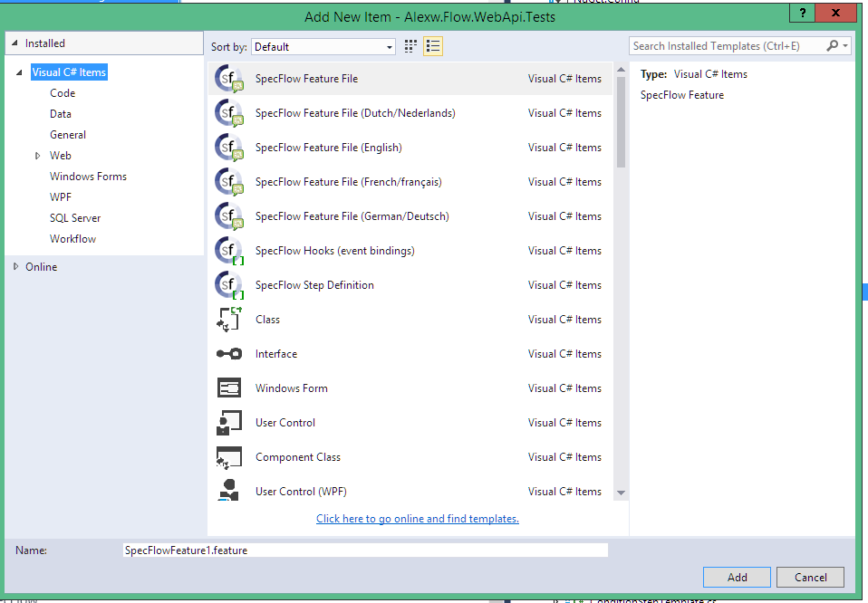Click the Component Class template name
This screenshot has width=868, height=603.
tap(298, 457)
